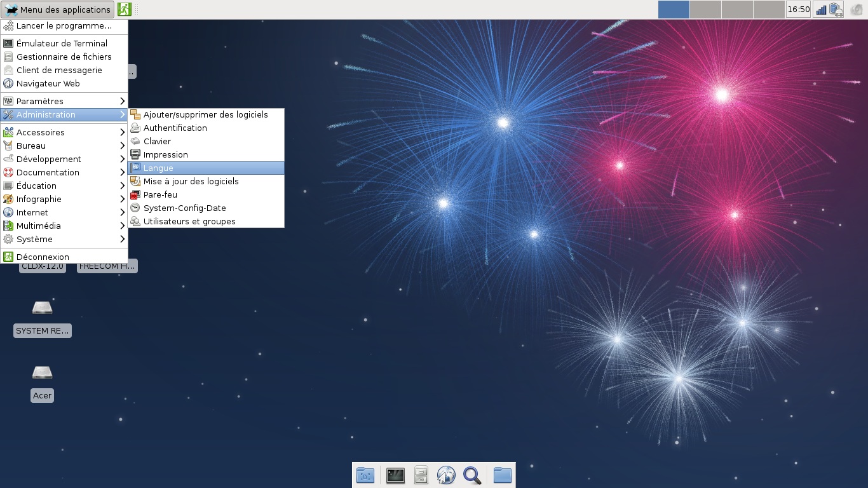Screen dimensions: 868x488
Task: Choose Lancer le programme... menu entry
Action: [x=64, y=26]
